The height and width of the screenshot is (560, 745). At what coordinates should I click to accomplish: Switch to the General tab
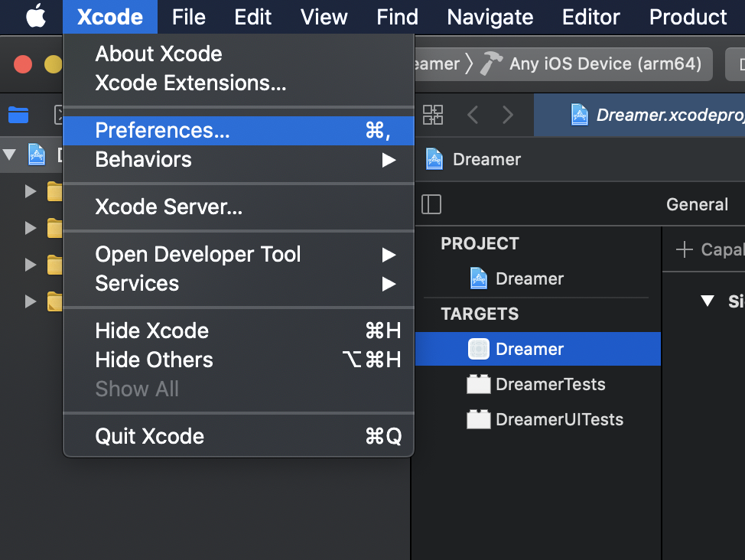[697, 204]
